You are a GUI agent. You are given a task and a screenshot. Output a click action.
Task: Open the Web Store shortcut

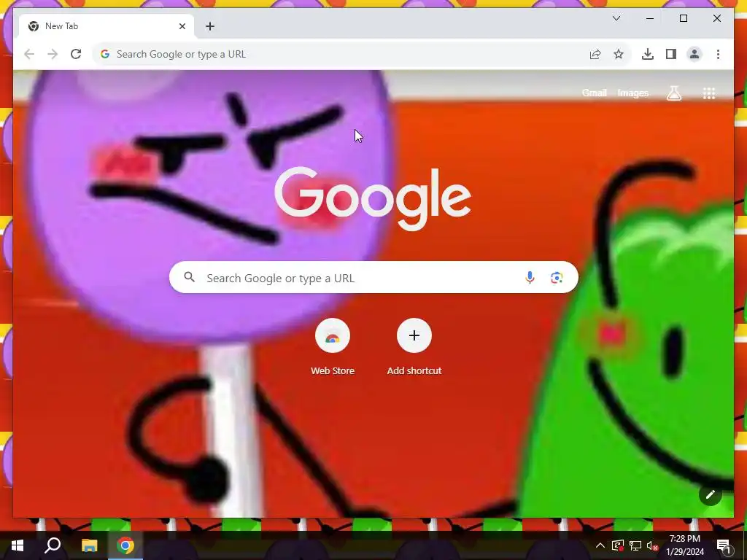[333, 347]
